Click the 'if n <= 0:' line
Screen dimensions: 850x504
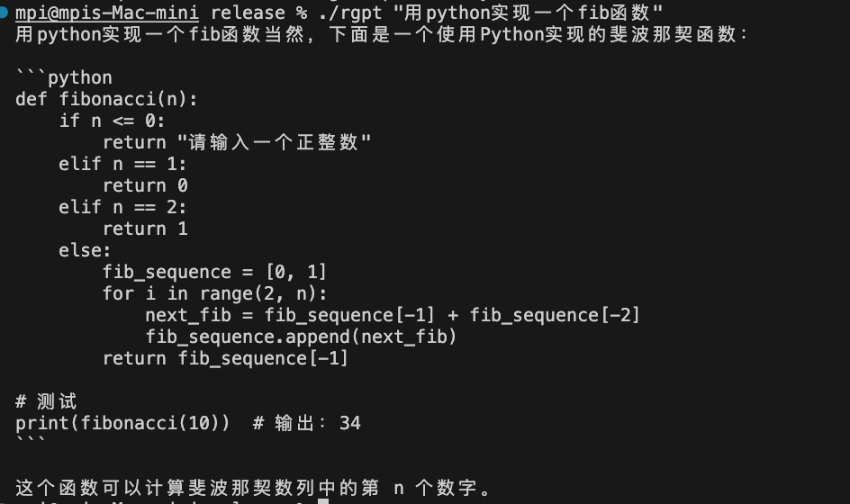(112, 121)
